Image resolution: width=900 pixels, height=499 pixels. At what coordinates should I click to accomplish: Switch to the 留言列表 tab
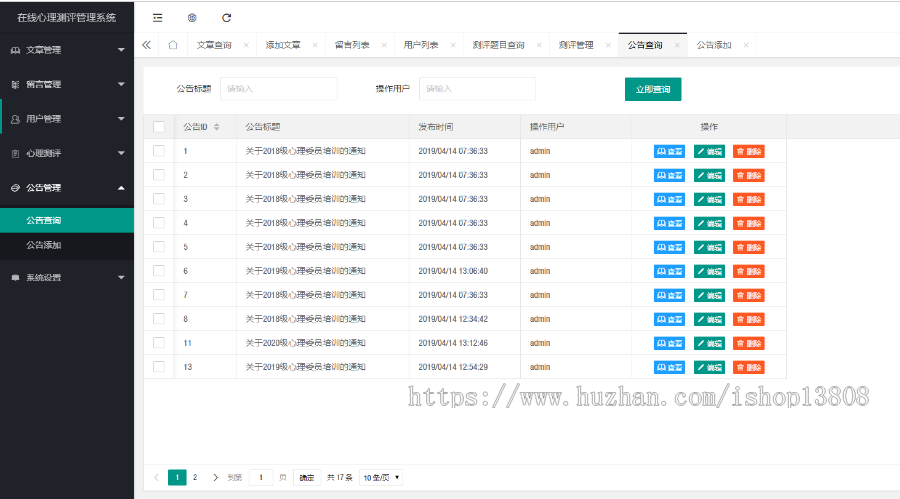click(x=352, y=45)
